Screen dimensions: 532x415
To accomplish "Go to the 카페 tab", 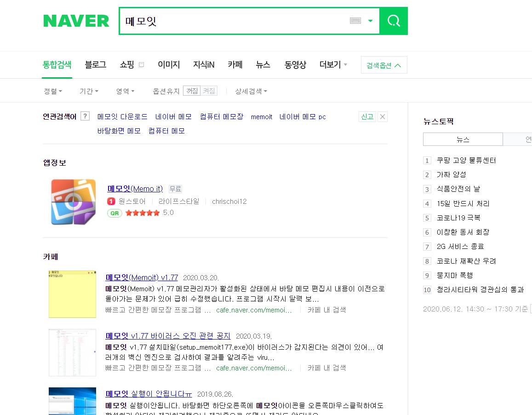I will [x=235, y=65].
